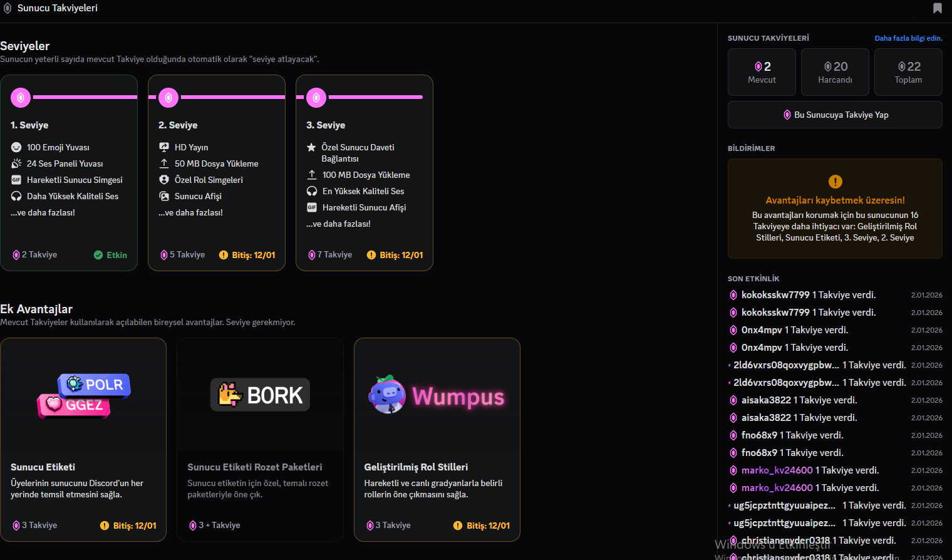Click ...ve daha fazlası! in the 1. Seviye card
Screen dimensions: 952x560
pos(43,212)
